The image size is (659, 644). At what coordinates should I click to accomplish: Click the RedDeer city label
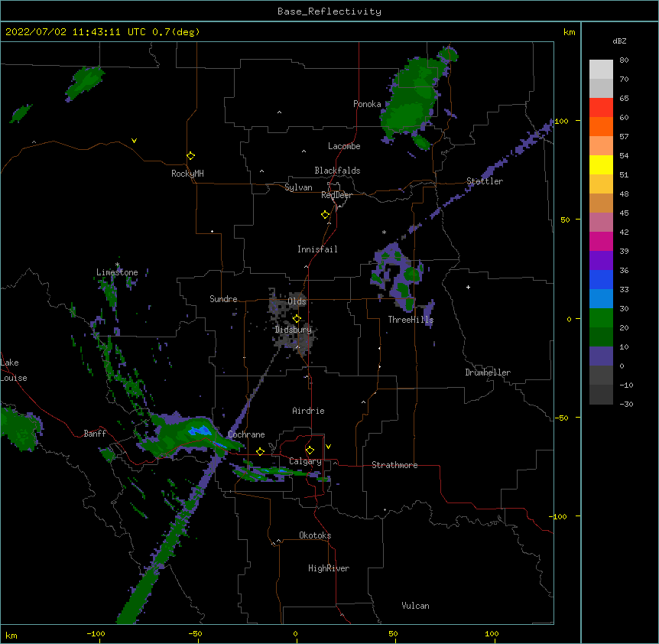tap(336, 195)
